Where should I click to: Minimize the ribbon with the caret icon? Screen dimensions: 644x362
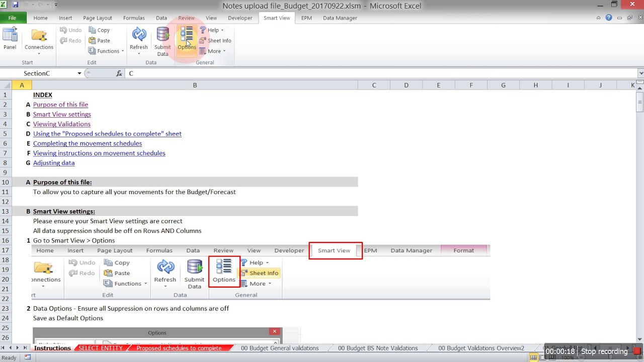(x=598, y=18)
